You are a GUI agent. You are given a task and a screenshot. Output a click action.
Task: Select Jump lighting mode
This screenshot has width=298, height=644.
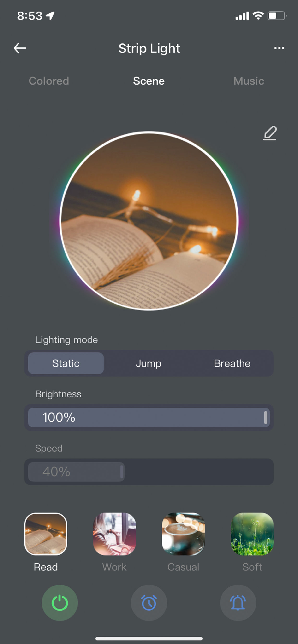[x=149, y=363]
